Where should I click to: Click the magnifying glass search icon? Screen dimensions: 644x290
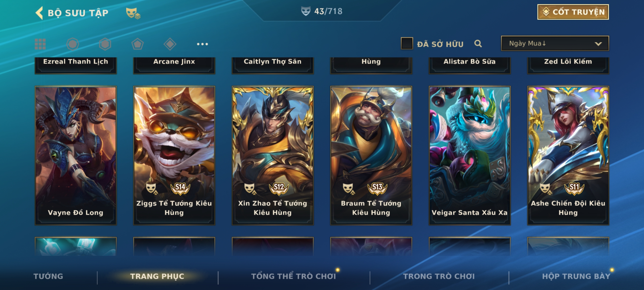click(x=478, y=44)
